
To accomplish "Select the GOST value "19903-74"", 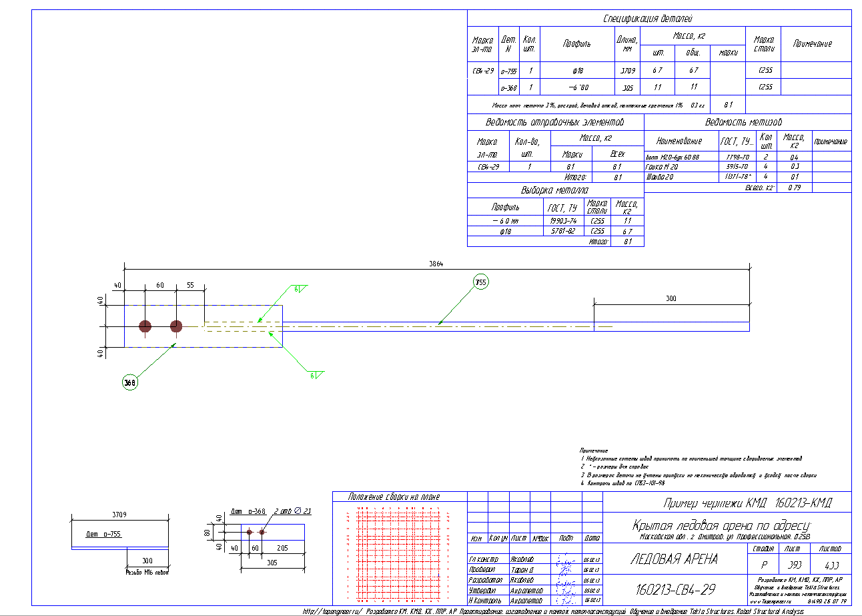I will (562, 221).
